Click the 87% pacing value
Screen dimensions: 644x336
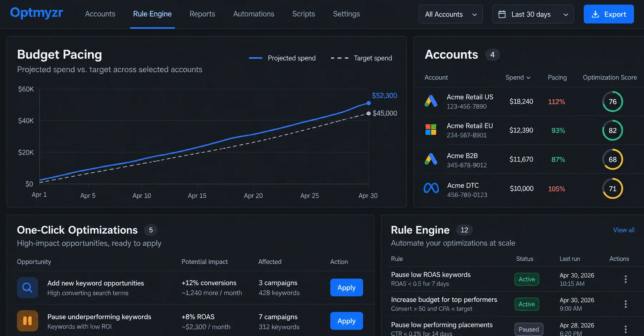click(558, 159)
